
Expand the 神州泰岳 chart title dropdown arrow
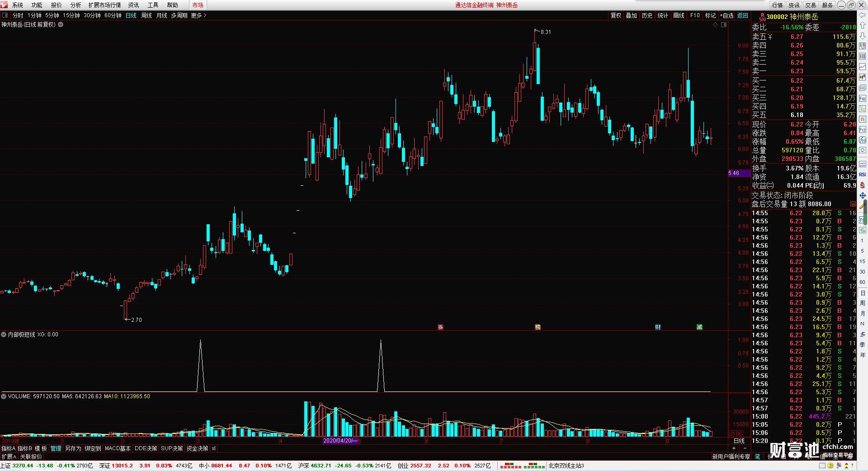(x=61, y=25)
